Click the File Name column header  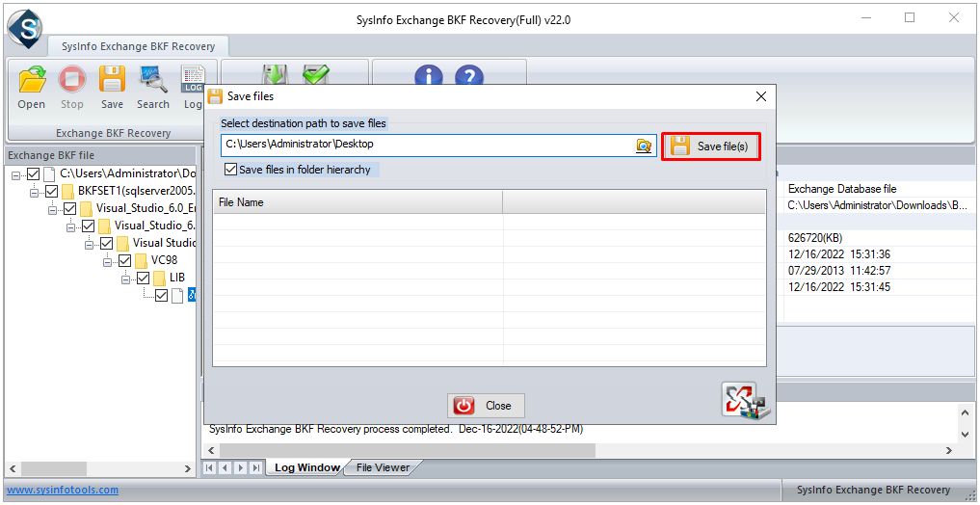pyautogui.click(x=358, y=202)
